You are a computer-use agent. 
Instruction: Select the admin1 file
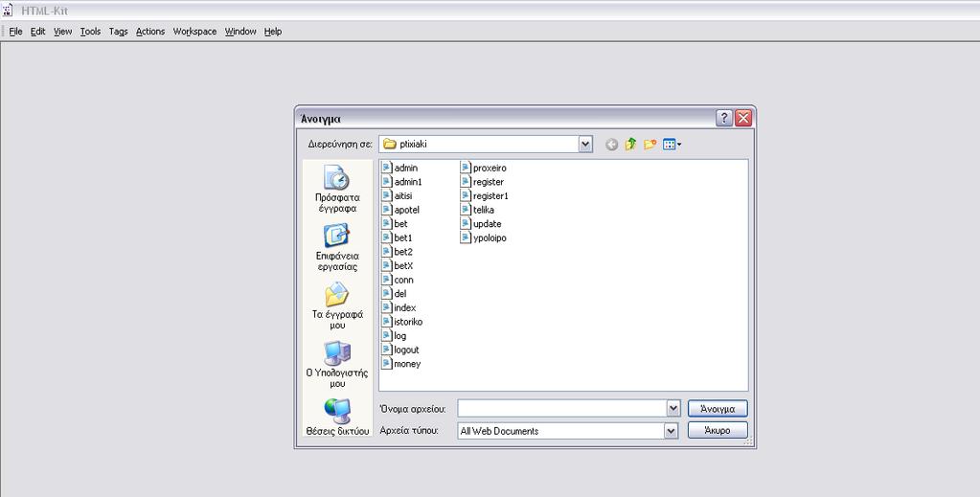pos(402,182)
